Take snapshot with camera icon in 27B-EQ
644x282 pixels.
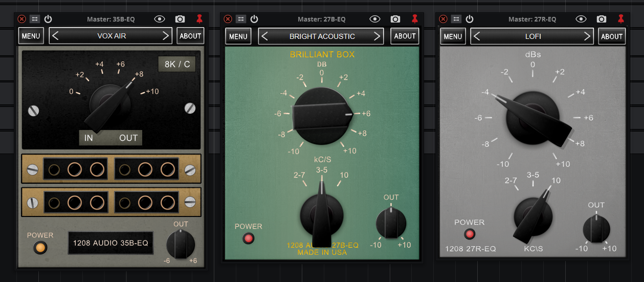tap(395, 19)
